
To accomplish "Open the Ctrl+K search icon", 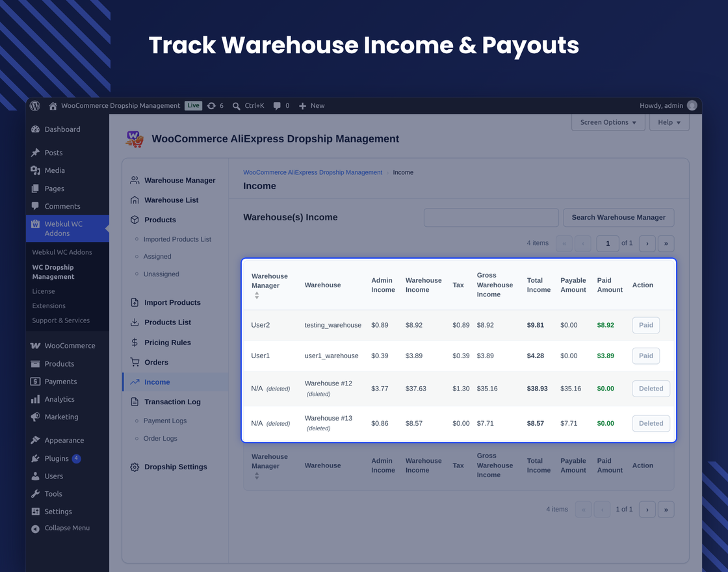I will coord(237,106).
